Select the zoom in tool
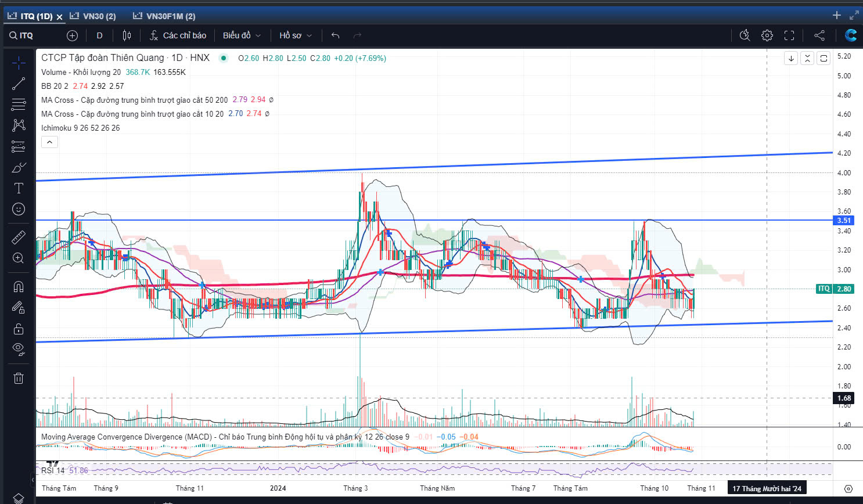Viewport: 863px width, 504px height. click(19, 258)
